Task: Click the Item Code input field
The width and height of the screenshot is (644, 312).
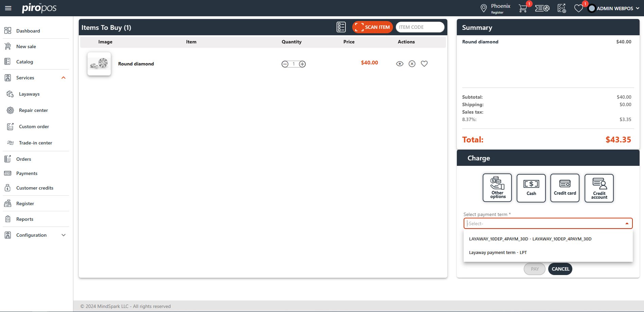Action: [420, 27]
